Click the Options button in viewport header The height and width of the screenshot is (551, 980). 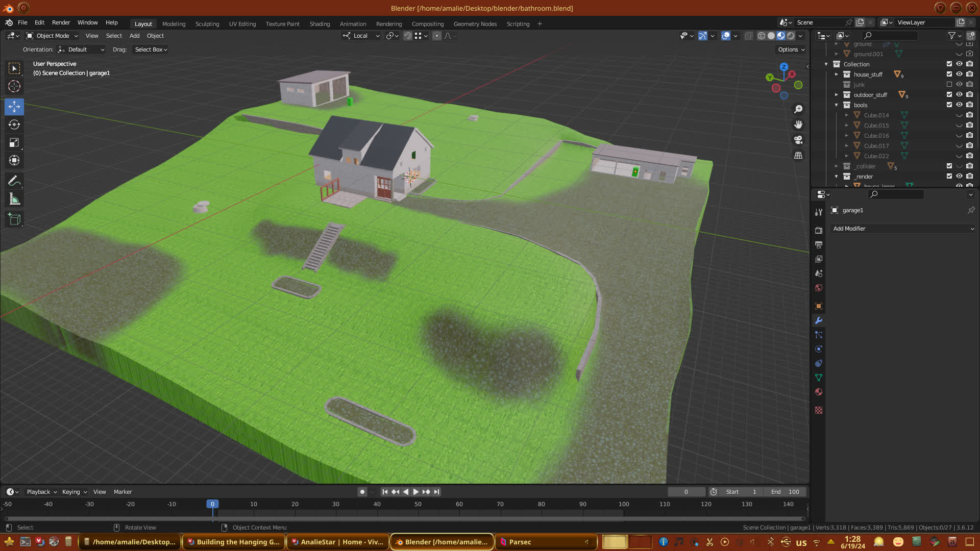(791, 49)
